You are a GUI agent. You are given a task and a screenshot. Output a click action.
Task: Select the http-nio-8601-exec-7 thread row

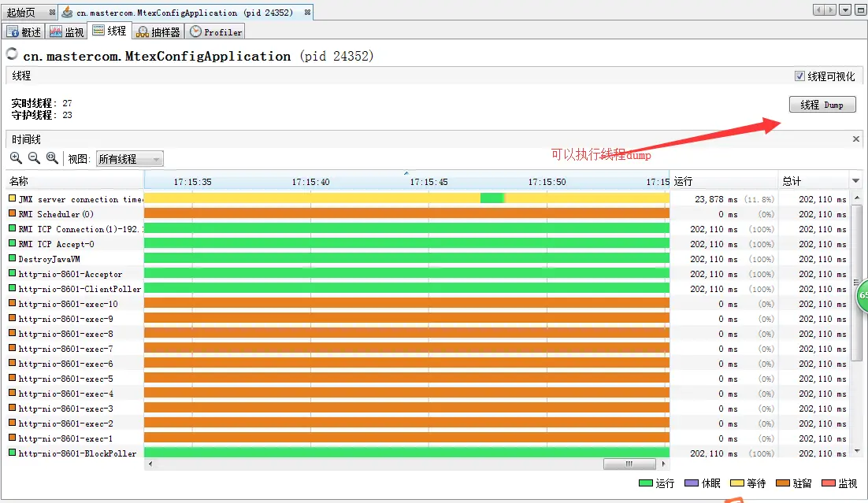click(x=428, y=348)
